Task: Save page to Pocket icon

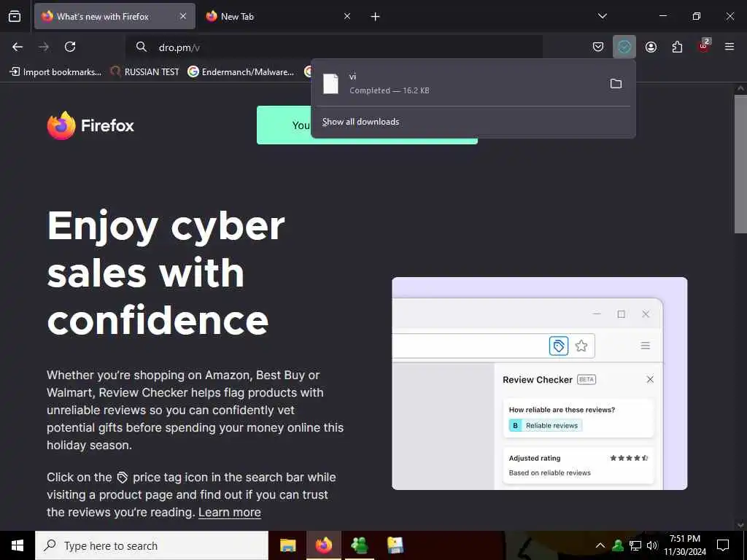Action: 598,47
